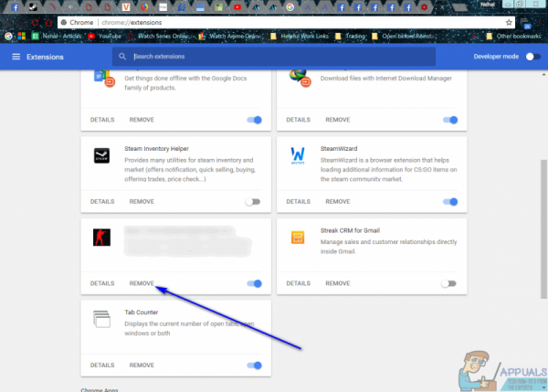Screen dimensions: 548x392
Task: Switch to the orange V icon tab
Action: coord(126,7)
